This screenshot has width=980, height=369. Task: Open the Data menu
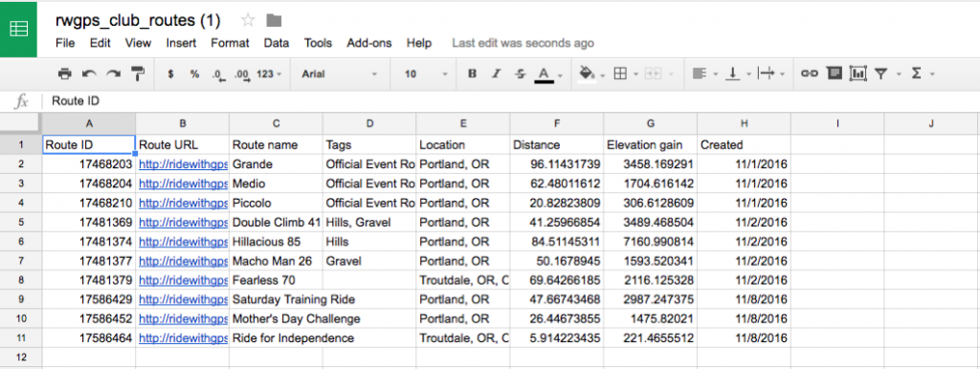[277, 43]
